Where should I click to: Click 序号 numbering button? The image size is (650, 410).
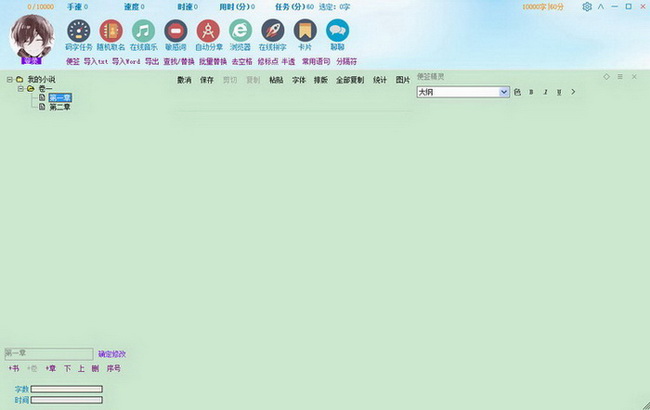pos(114,368)
